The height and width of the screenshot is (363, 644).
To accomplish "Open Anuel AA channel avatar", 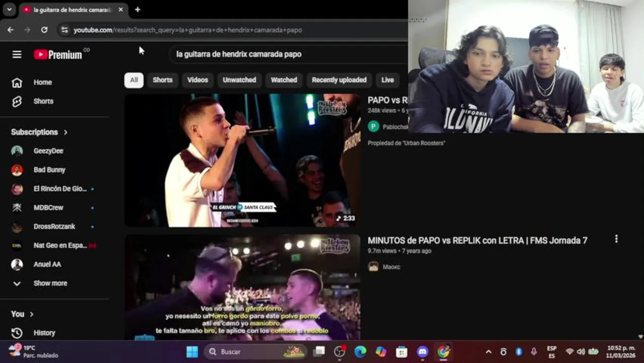I will (x=17, y=265).
